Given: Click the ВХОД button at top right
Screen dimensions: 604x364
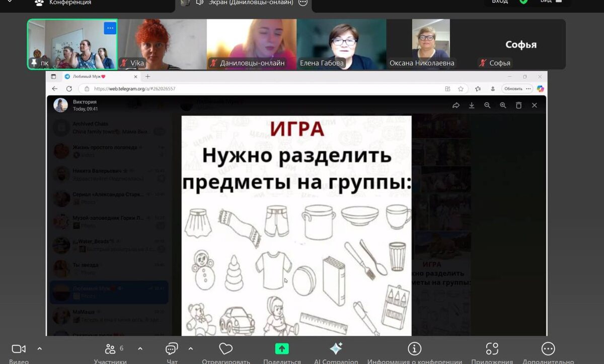Looking at the screenshot, I should [500, 2].
